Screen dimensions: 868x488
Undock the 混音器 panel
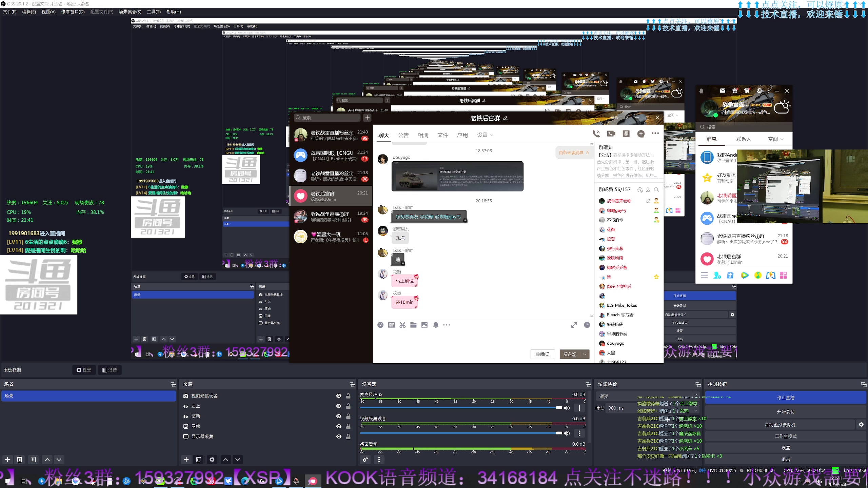(x=588, y=384)
